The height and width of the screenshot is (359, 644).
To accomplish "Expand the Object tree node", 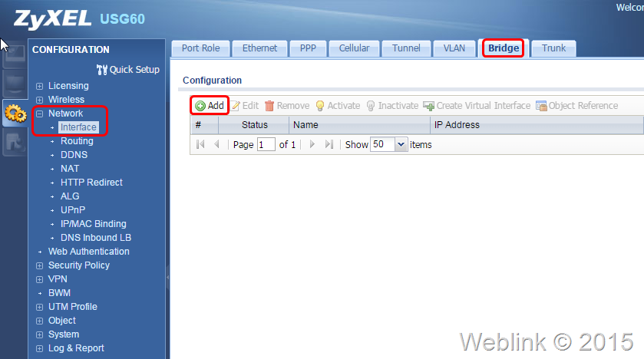I will 39,321.
